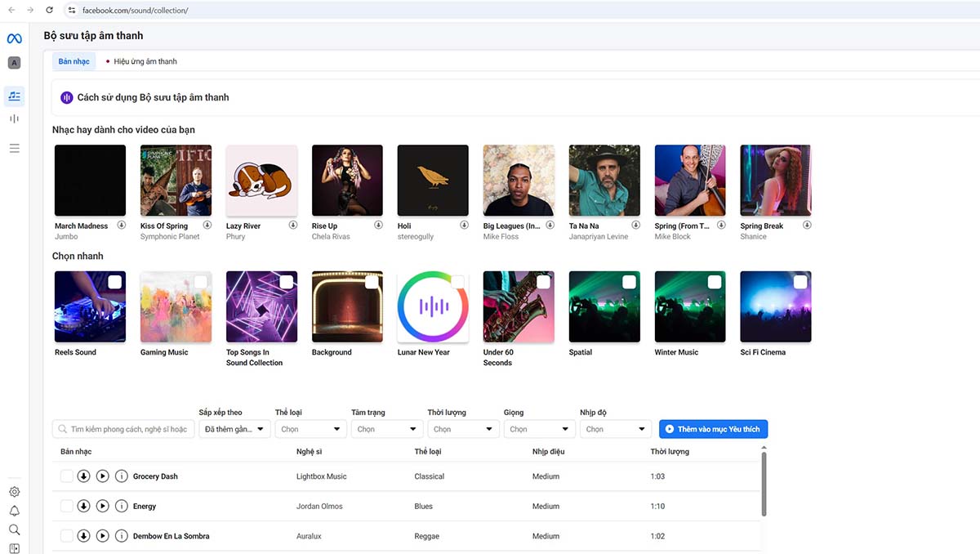
Task: Tick the Reels Sound card checkbox
Action: [x=114, y=282]
